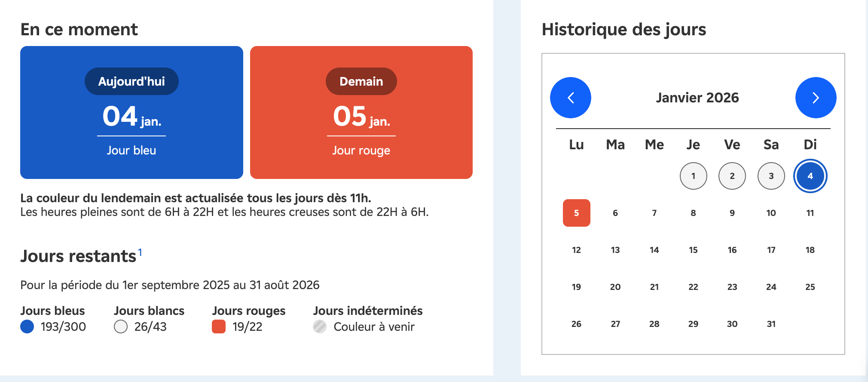Select day 4 in the calendar

click(x=810, y=176)
